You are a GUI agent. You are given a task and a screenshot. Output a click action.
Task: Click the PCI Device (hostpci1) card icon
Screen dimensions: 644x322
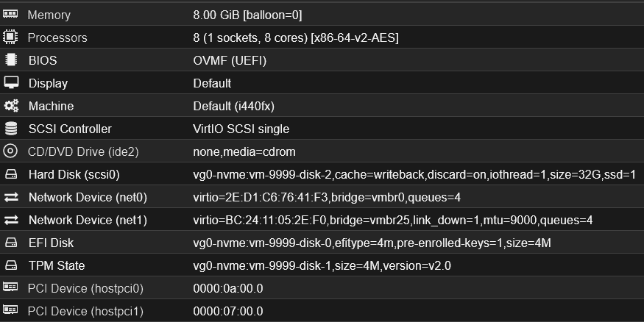(x=10, y=311)
